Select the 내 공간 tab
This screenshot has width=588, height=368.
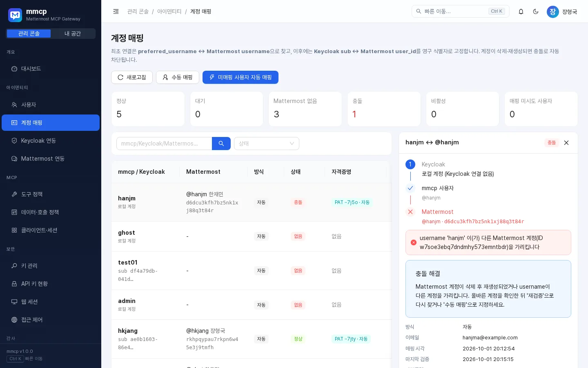pos(73,34)
